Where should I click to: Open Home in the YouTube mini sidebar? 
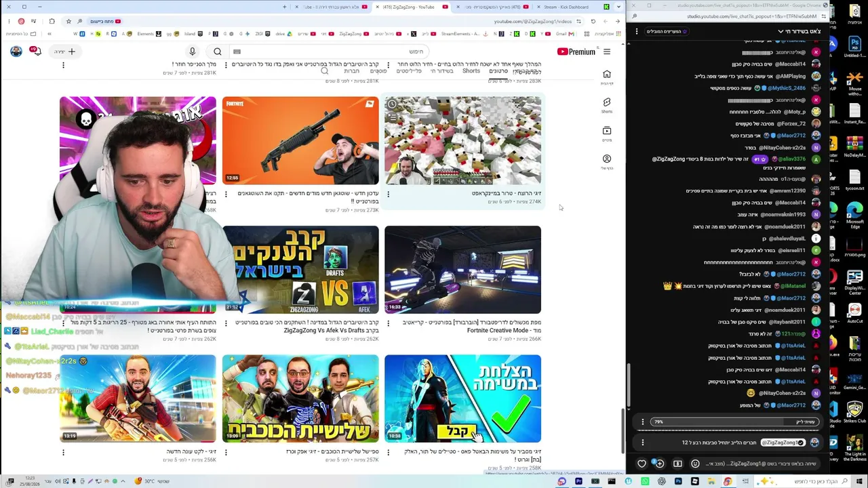coord(607,77)
